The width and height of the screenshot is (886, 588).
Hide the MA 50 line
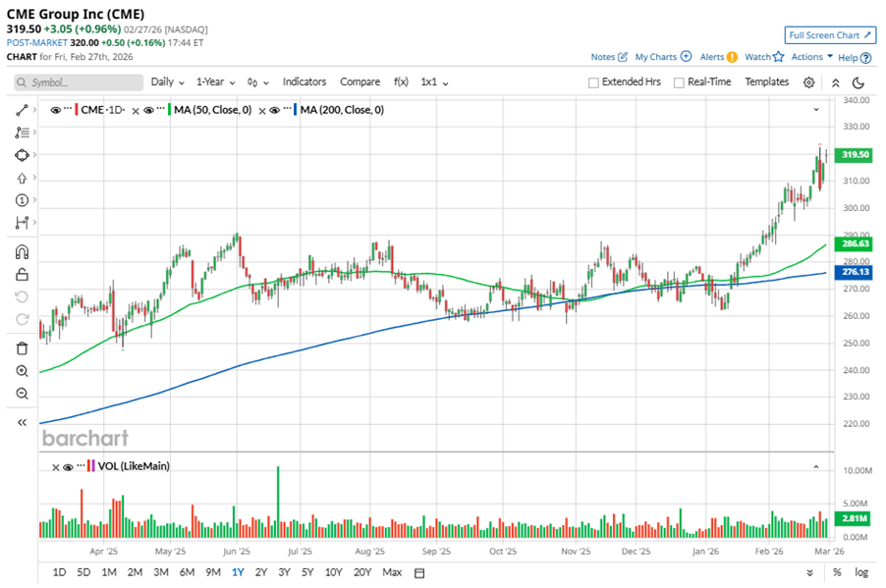pos(148,110)
